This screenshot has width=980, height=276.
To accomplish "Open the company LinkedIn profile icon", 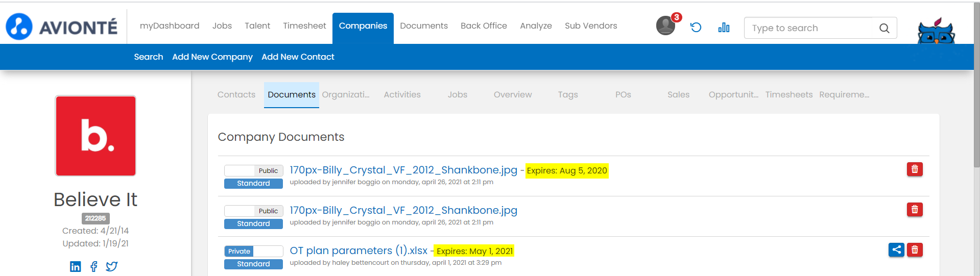I will point(75,266).
